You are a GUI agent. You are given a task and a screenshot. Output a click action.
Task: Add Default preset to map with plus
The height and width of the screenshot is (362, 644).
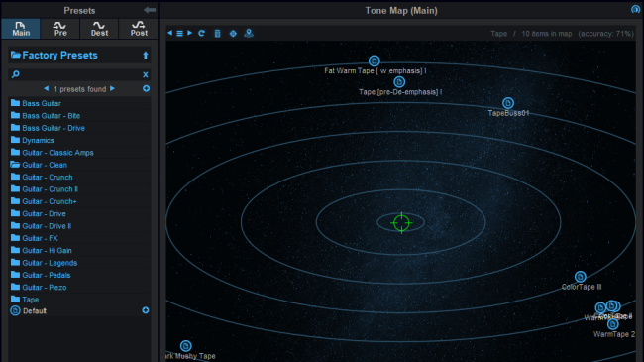pos(146,310)
